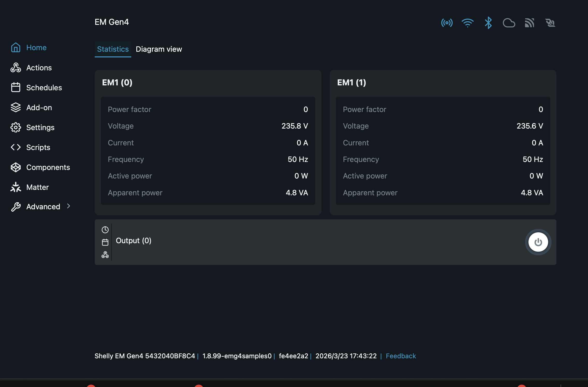Click the build hash fe4ee2a2 text

tap(293, 356)
